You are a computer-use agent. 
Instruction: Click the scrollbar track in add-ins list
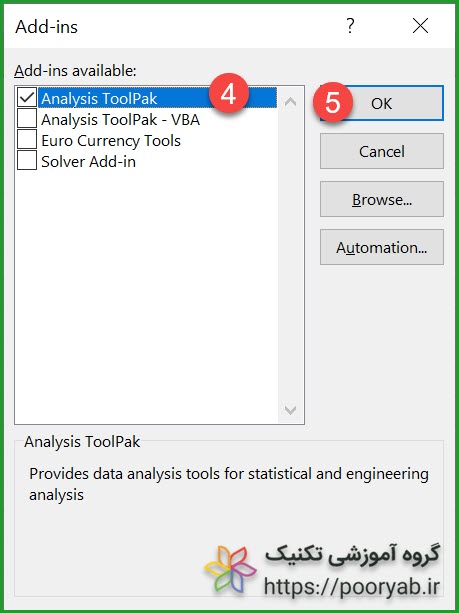click(x=290, y=254)
